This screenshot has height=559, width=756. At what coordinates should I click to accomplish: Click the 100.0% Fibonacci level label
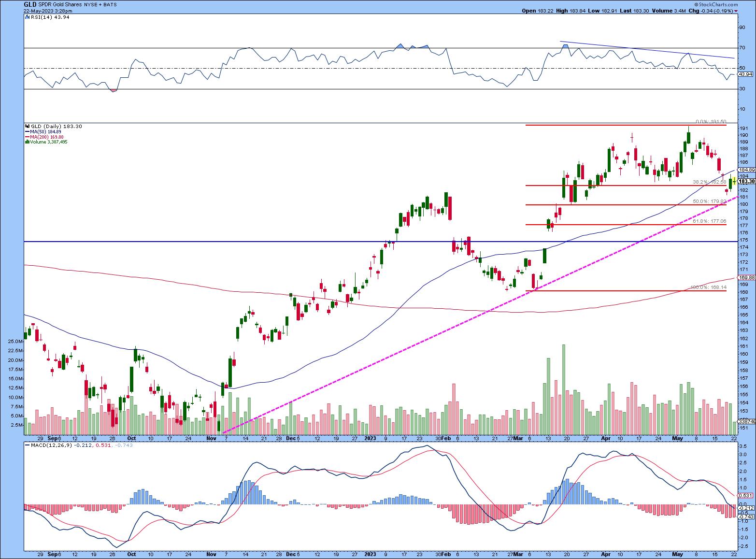pos(709,287)
